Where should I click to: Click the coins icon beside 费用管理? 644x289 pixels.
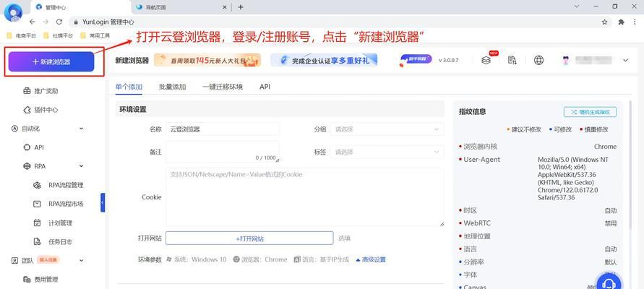(x=27, y=279)
